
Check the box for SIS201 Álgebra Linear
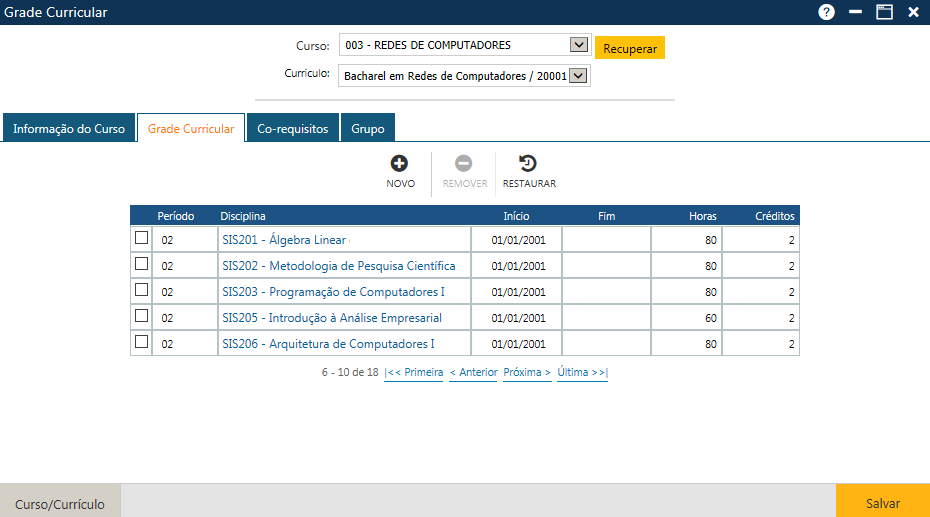141,238
